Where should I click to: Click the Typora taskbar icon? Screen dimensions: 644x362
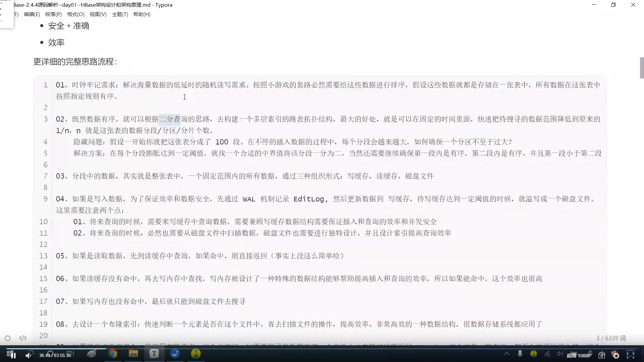click(154, 354)
